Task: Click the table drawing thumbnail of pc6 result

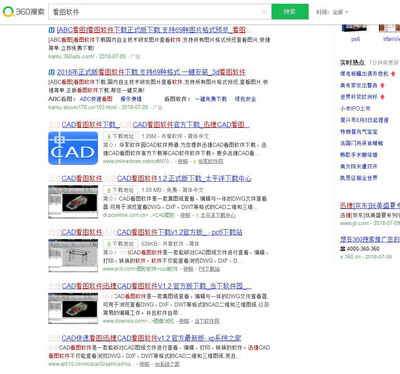Action: pos(73,255)
